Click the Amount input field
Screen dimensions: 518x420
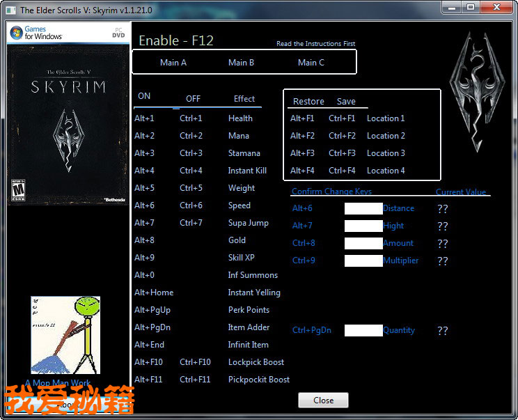click(x=363, y=243)
